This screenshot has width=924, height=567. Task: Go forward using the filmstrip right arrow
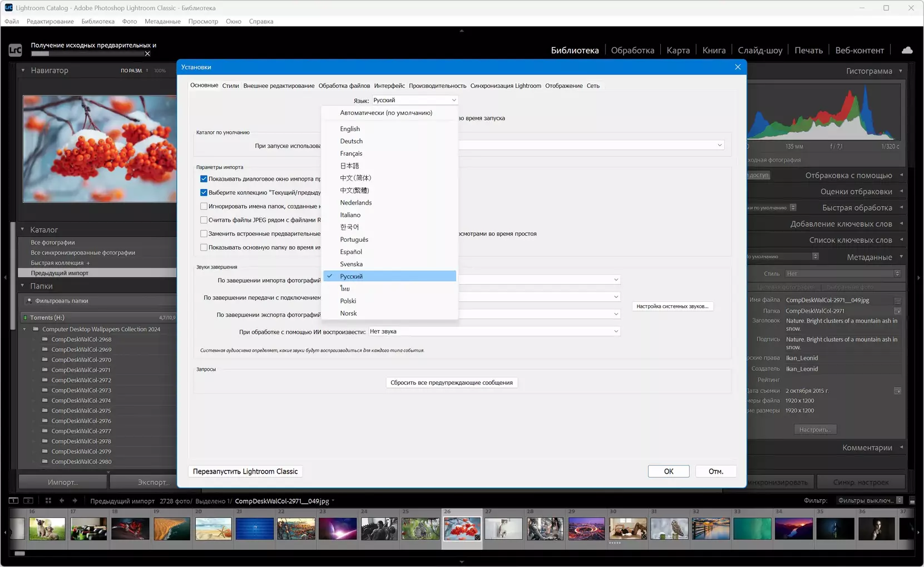click(x=75, y=501)
